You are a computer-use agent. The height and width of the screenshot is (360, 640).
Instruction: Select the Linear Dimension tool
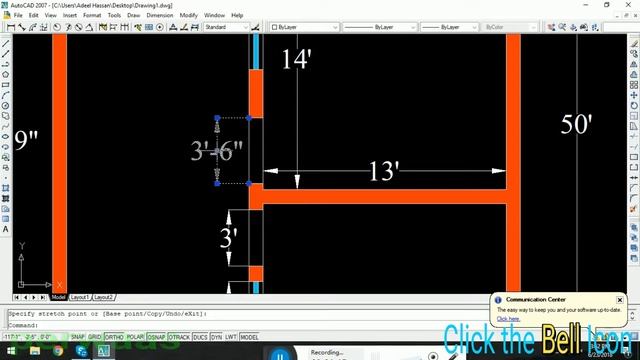(x=11, y=27)
